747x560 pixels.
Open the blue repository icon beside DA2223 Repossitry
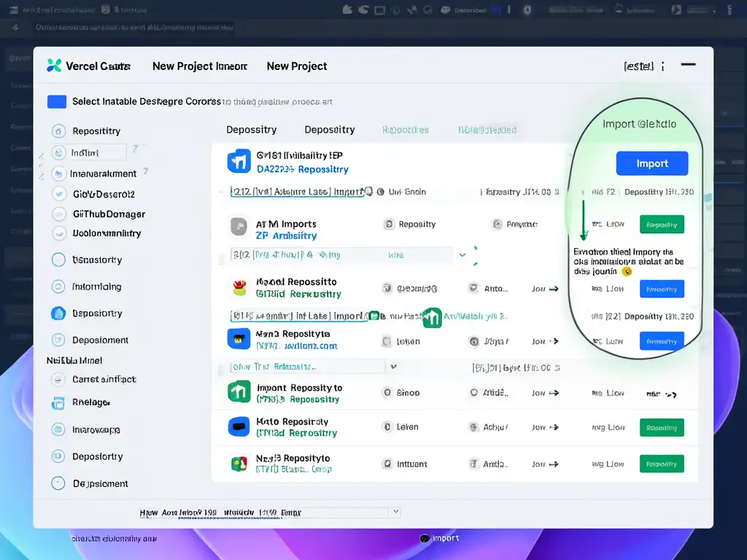[239, 161]
